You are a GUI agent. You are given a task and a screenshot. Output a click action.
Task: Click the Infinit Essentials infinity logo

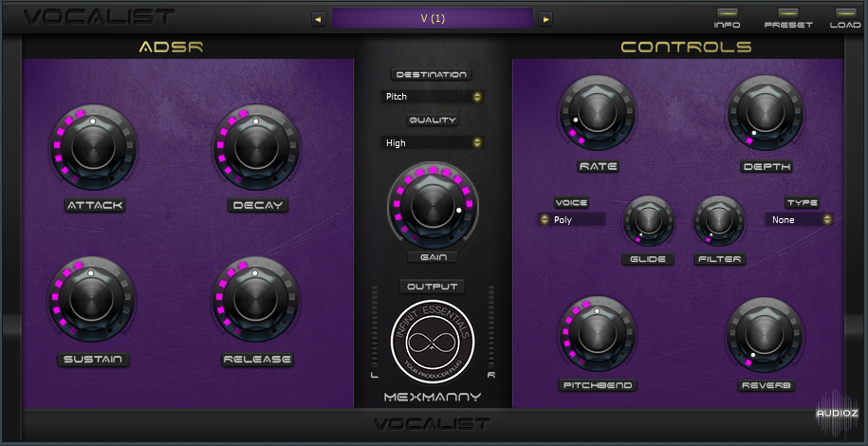[x=433, y=343]
